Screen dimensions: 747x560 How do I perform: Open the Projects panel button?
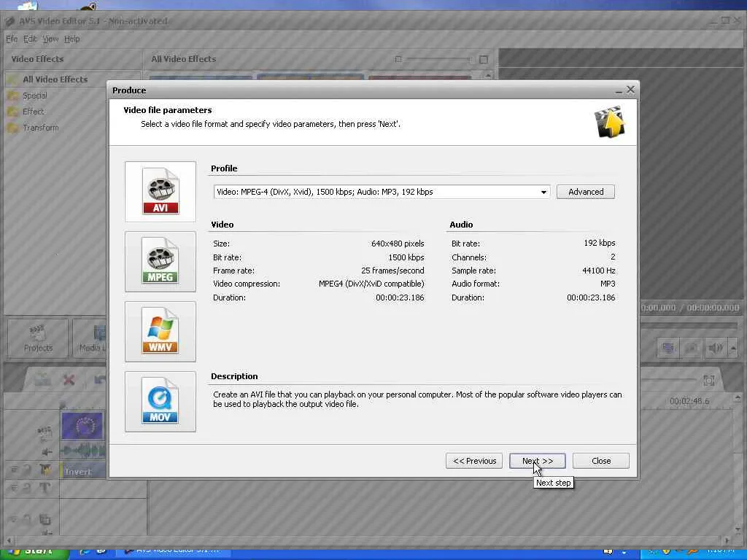(38, 338)
